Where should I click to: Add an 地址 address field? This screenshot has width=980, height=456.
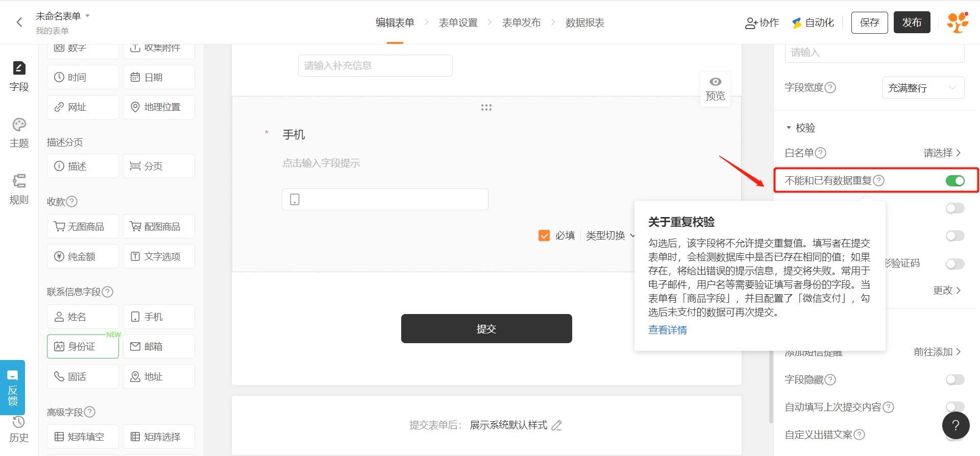click(x=159, y=376)
